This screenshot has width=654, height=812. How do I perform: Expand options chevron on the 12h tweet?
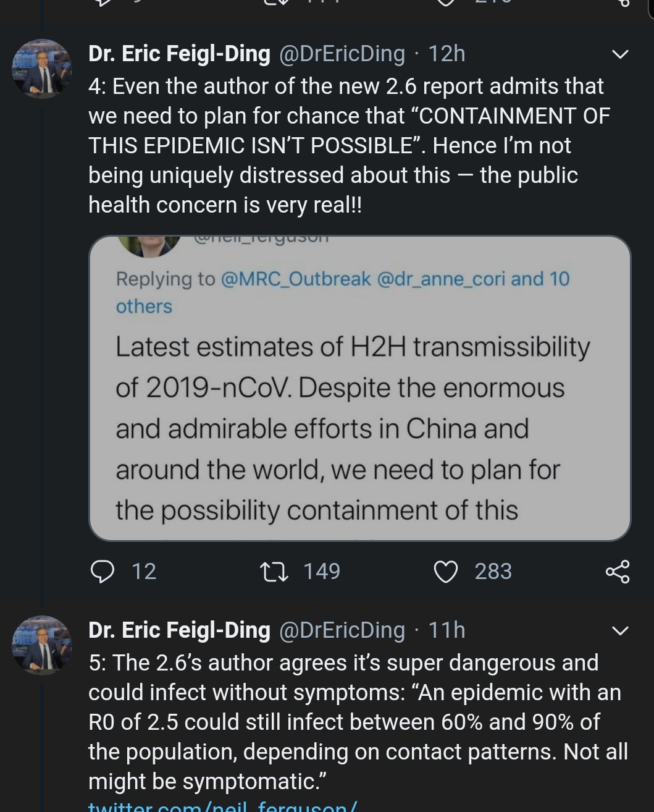[x=619, y=54]
